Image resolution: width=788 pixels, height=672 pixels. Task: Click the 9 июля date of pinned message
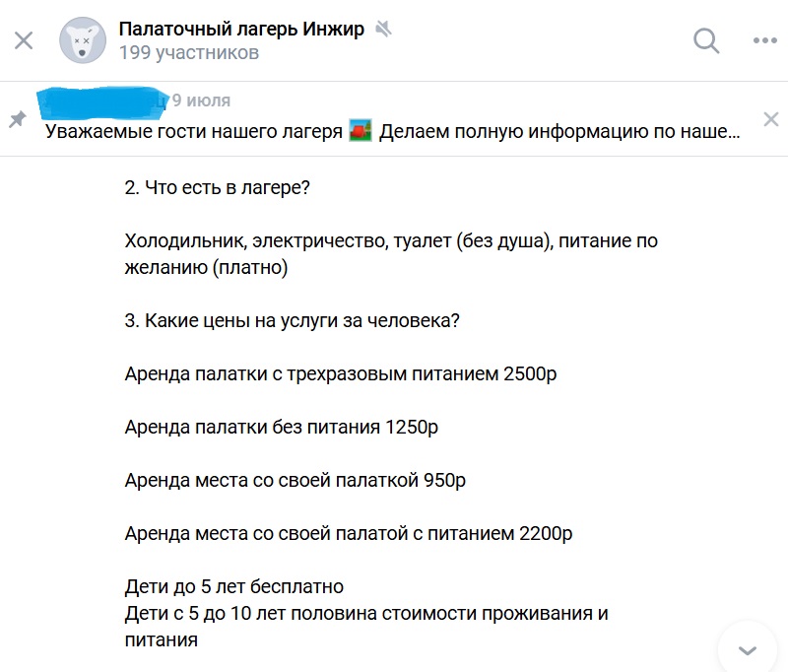(201, 101)
